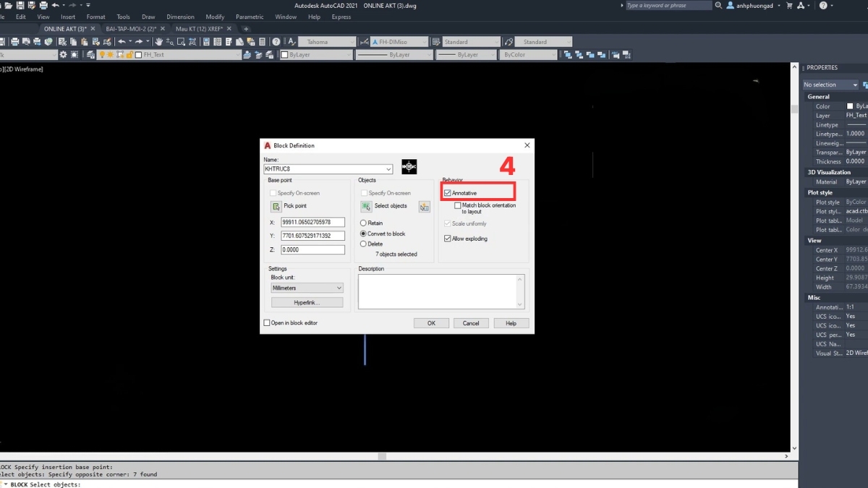The height and width of the screenshot is (488, 868).
Task: Open the block Name dropdown
Action: (x=388, y=169)
